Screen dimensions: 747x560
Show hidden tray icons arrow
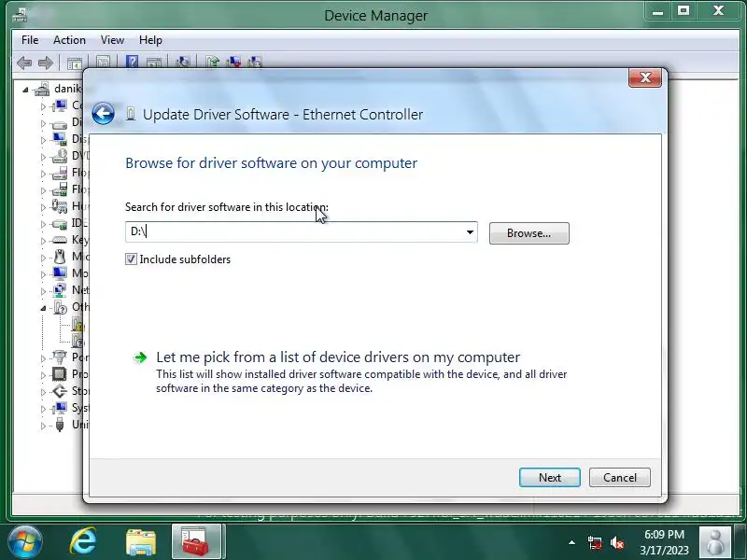[571, 542]
